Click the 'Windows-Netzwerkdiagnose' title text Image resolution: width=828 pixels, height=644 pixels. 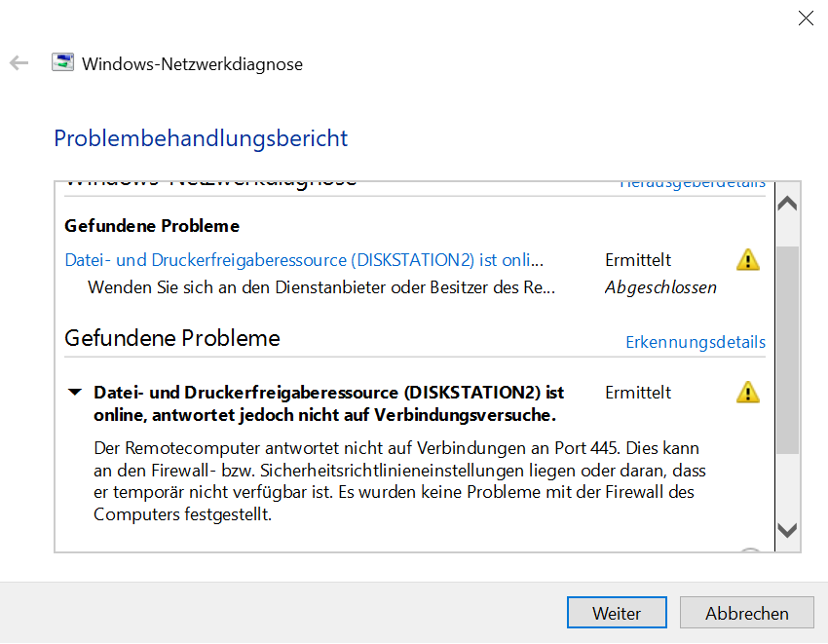tap(192, 64)
